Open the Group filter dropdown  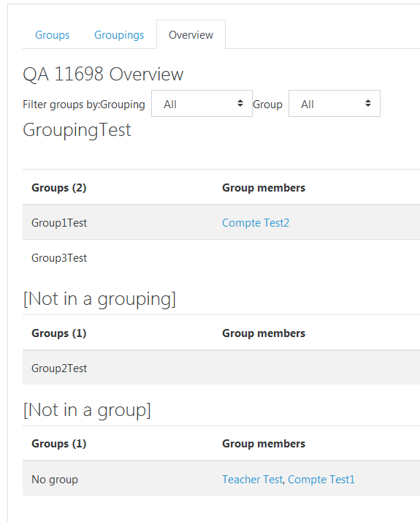coord(335,104)
